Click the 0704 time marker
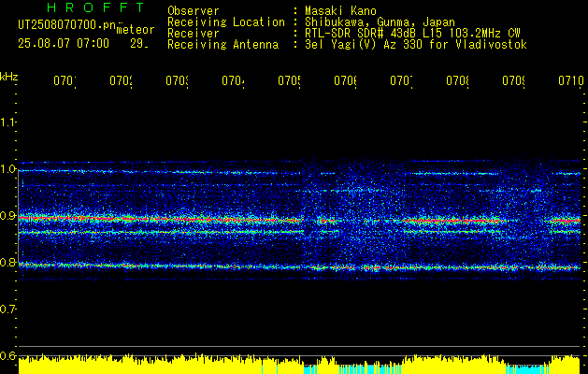The image size is (588, 374). [234, 81]
